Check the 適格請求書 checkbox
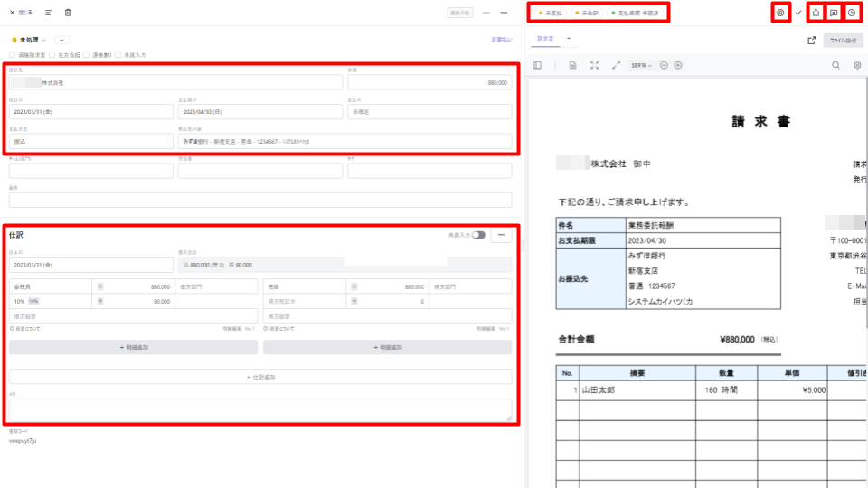Viewport: 868px width, 488px height. 12,55
